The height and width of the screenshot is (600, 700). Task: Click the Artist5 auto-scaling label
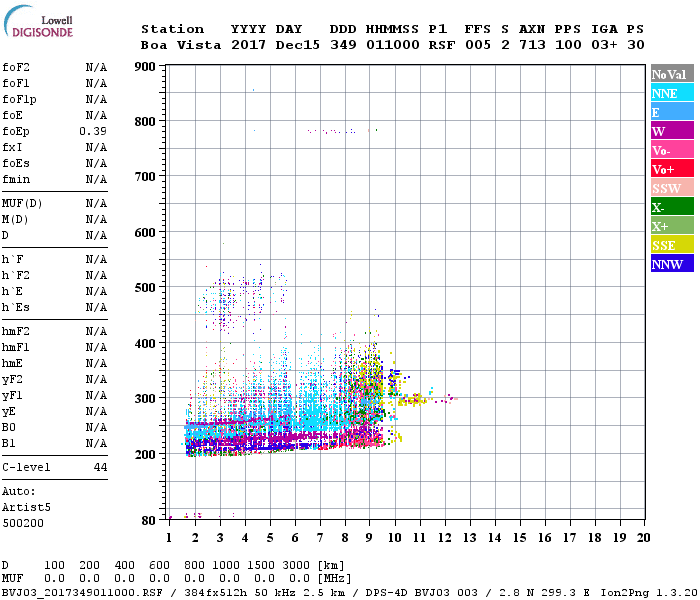pyautogui.click(x=26, y=508)
